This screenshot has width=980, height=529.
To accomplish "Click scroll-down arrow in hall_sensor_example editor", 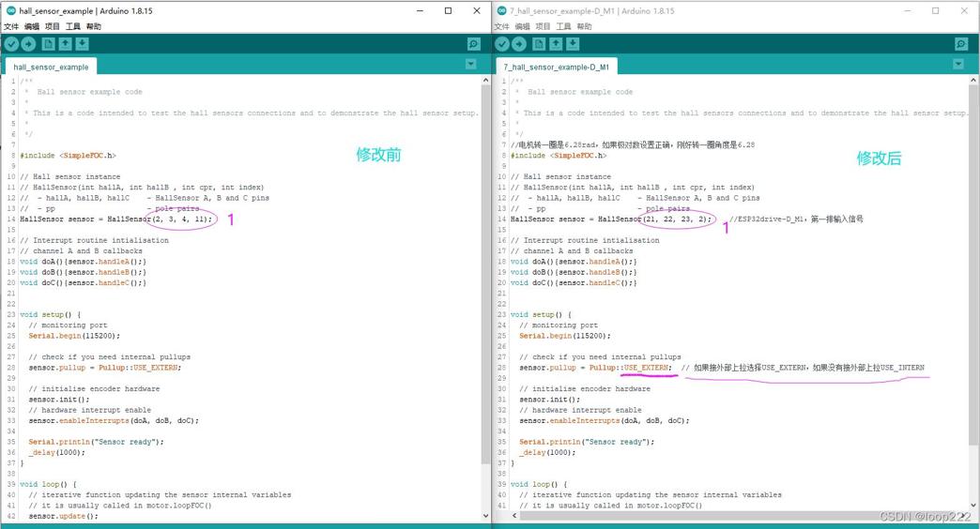I will [x=485, y=516].
